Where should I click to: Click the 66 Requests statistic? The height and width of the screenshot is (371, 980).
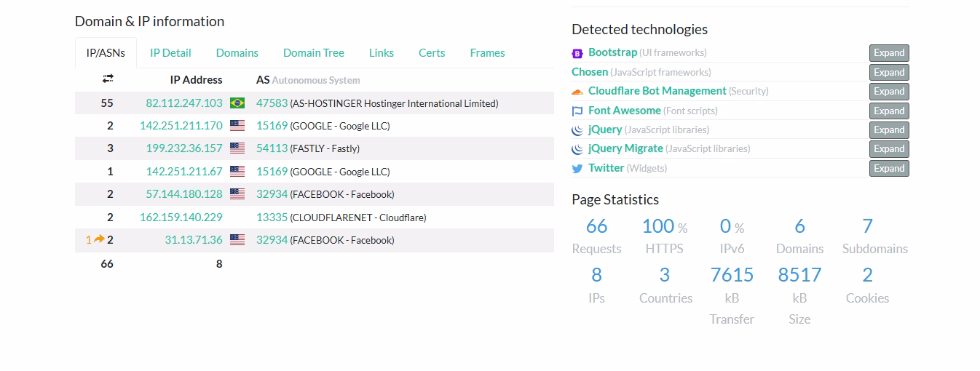(x=596, y=236)
